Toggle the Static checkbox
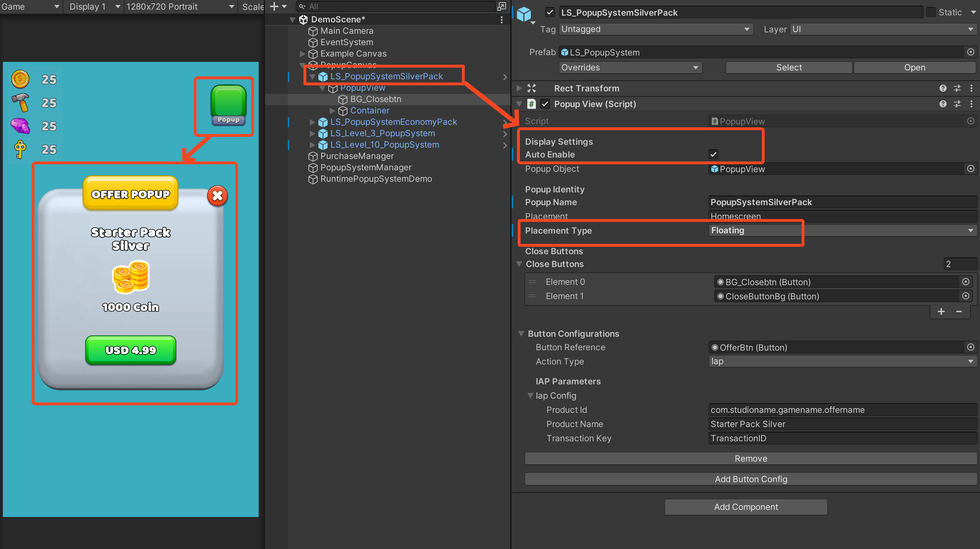Viewport: 980px width, 549px height. 931,12
